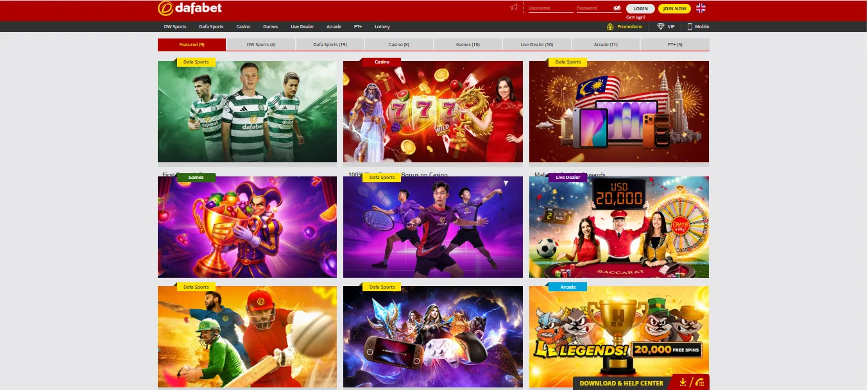The height and width of the screenshot is (390, 868).
Task: Open the Legends 20,000 free spins promotion
Action: pyautogui.click(x=619, y=337)
